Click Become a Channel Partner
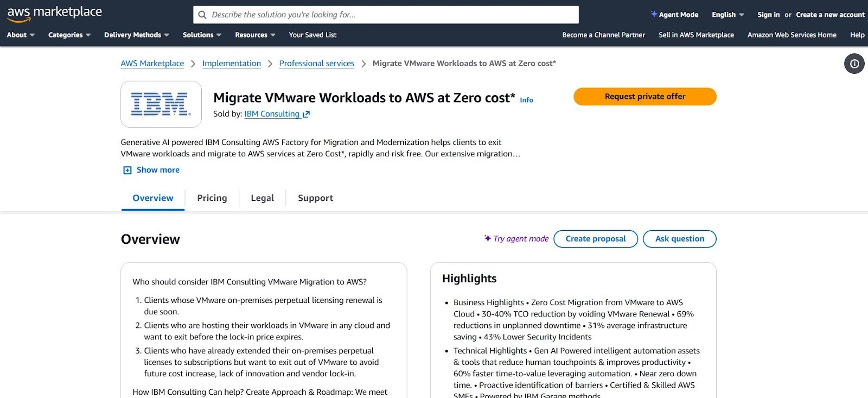Viewport: 868px width, 398px height. tap(604, 35)
